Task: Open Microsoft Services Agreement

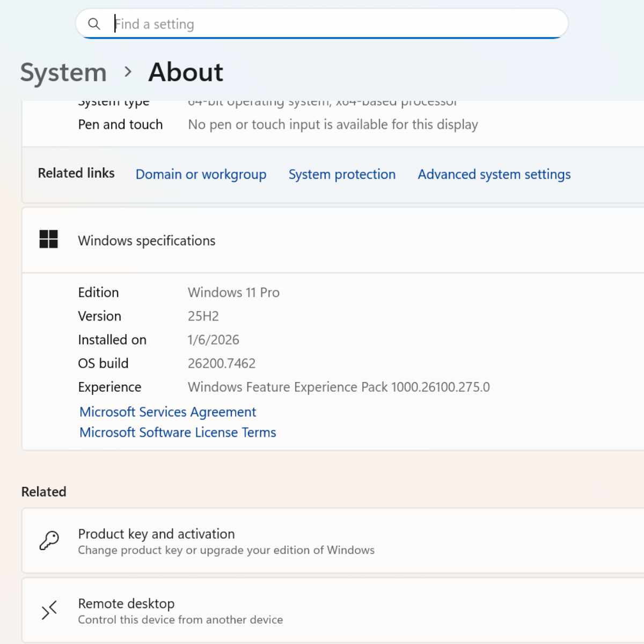Action: pos(168,412)
